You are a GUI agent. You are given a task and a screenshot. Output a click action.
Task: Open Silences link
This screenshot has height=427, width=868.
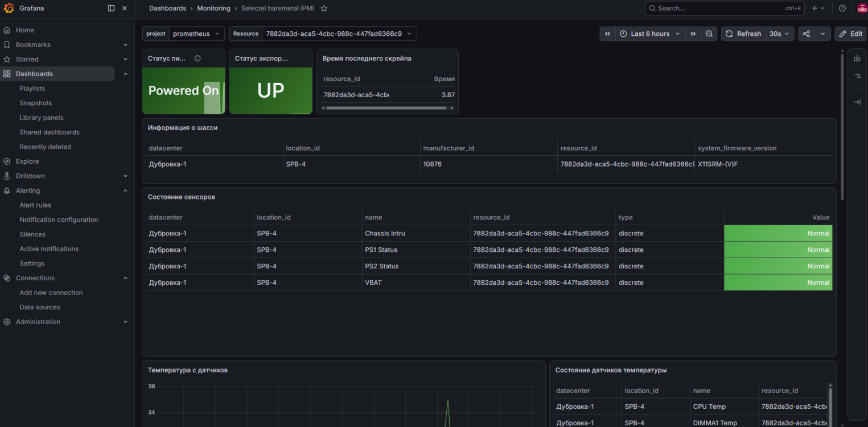pyautogui.click(x=32, y=234)
